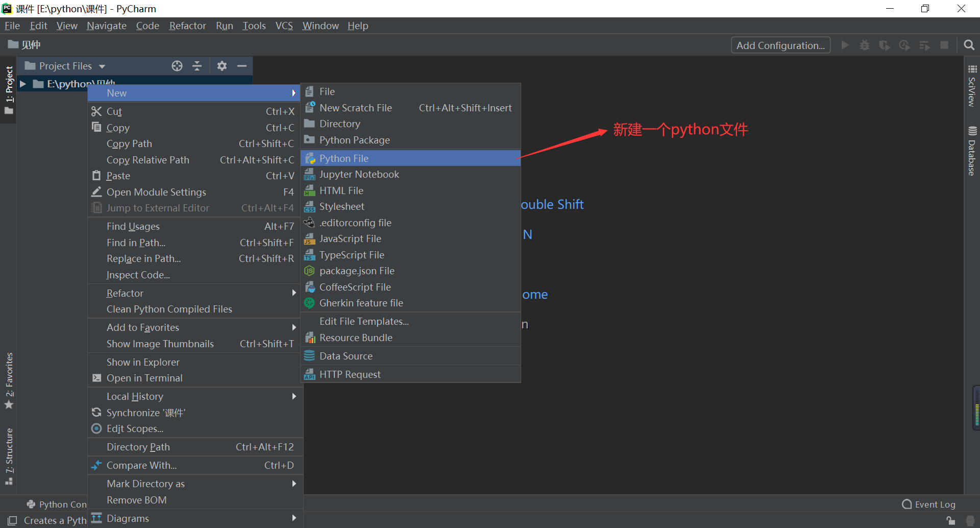Viewport: 980px width, 528px height.
Task: Choose Data Source entry
Action: click(411, 356)
